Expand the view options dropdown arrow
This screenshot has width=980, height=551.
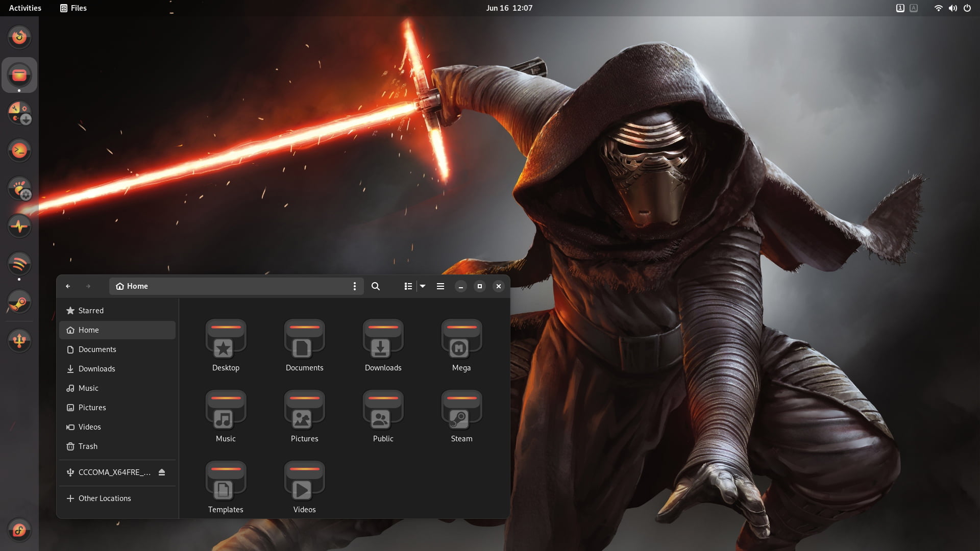click(x=423, y=286)
